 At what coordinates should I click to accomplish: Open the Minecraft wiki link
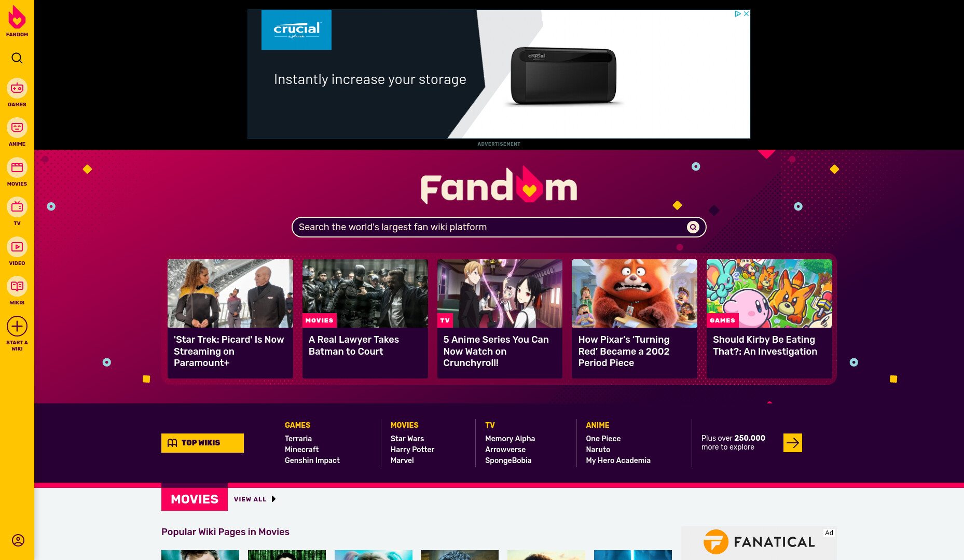pyautogui.click(x=301, y=450)
